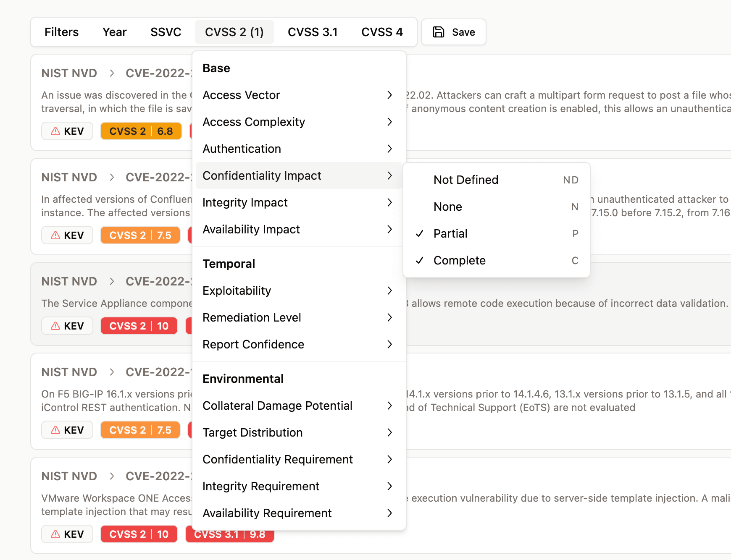Viewport: 731px width, 560px height.
Task: Click breadcrumb chevron after NIST NVD in first card
Action: [112, 73]
